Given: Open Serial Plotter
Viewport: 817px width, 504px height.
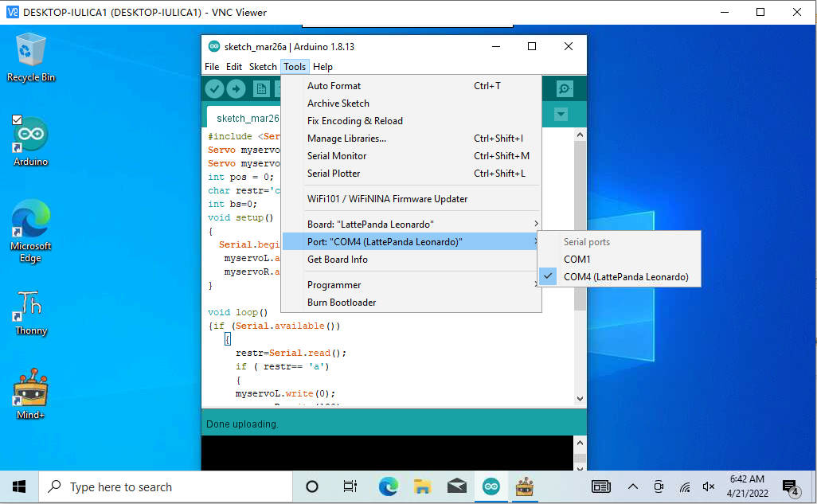Looking at the screenshot, I should [x=411, y=173].
